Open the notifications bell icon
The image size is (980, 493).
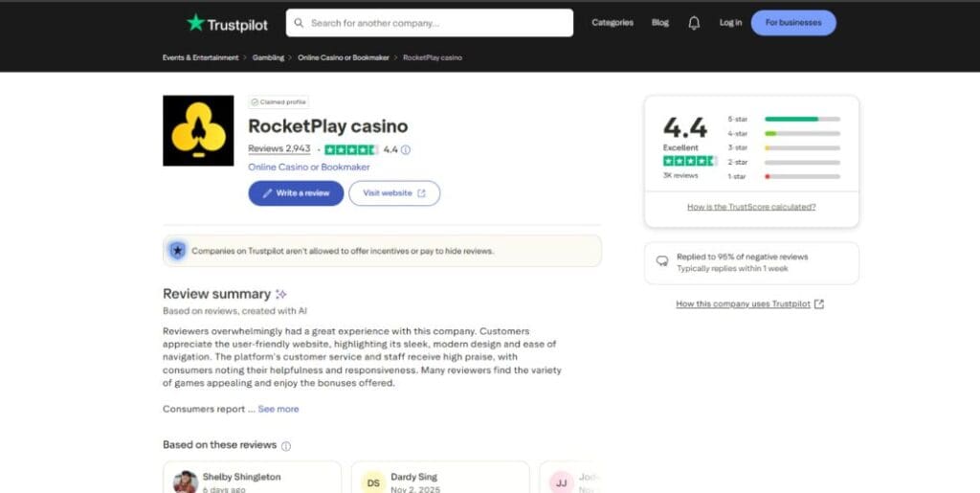[x=694, y=23]
